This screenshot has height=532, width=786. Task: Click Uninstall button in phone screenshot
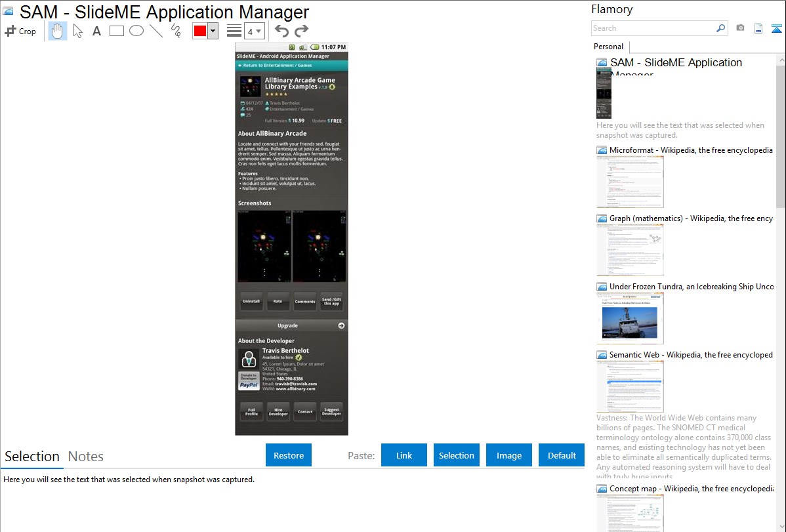pyautogui.click(x=251, y=301)
